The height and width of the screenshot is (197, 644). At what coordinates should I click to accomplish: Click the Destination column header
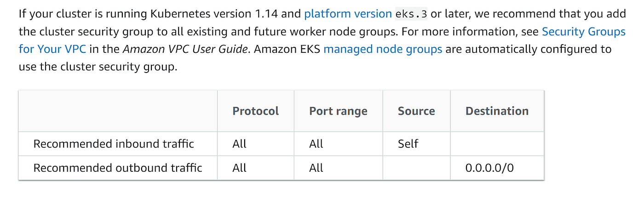497,111
